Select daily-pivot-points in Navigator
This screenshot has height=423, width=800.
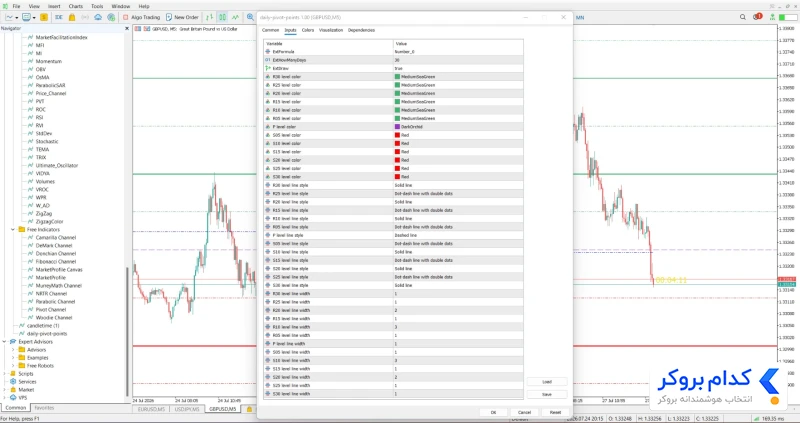pos(47,334)
